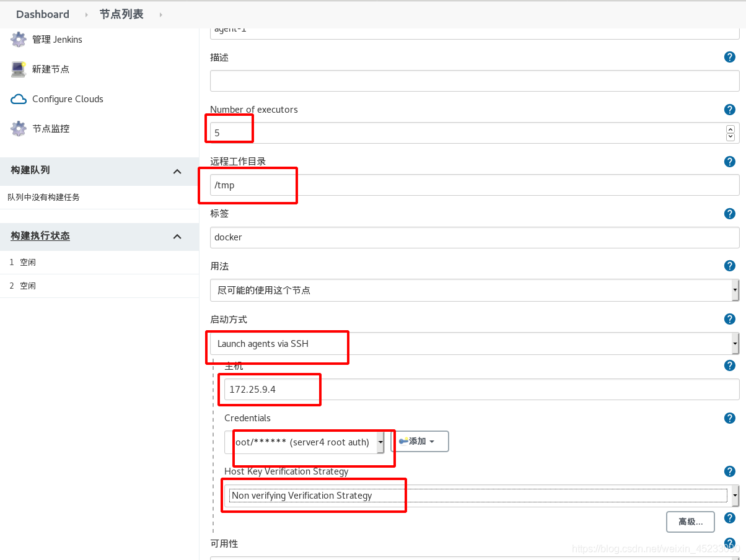Focus the 主机 172.25.9.4 field
Image resolution: width=746 pixels, height=560 pixels.
coord(481,389)
